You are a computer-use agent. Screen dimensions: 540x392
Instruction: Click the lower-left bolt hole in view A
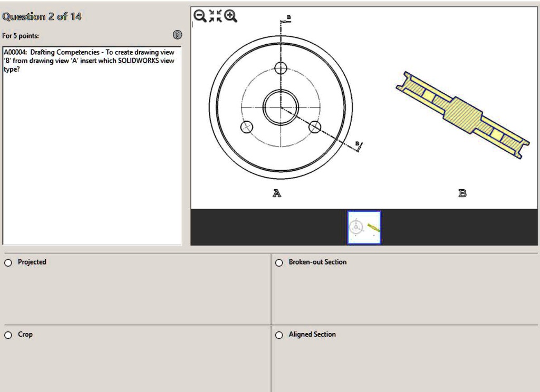pos(246,127)
